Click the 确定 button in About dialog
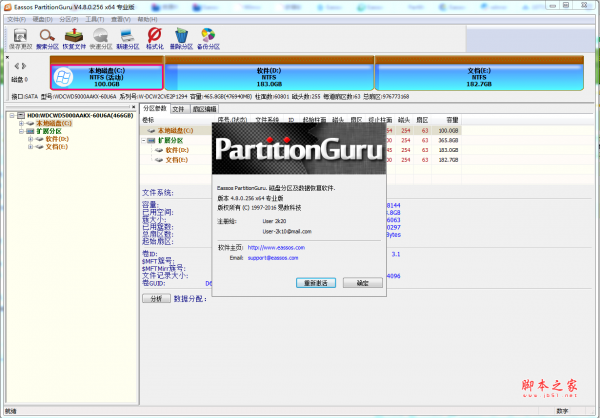Image resolution: width=600 pixels, height=418 pixels. (362, 283)
